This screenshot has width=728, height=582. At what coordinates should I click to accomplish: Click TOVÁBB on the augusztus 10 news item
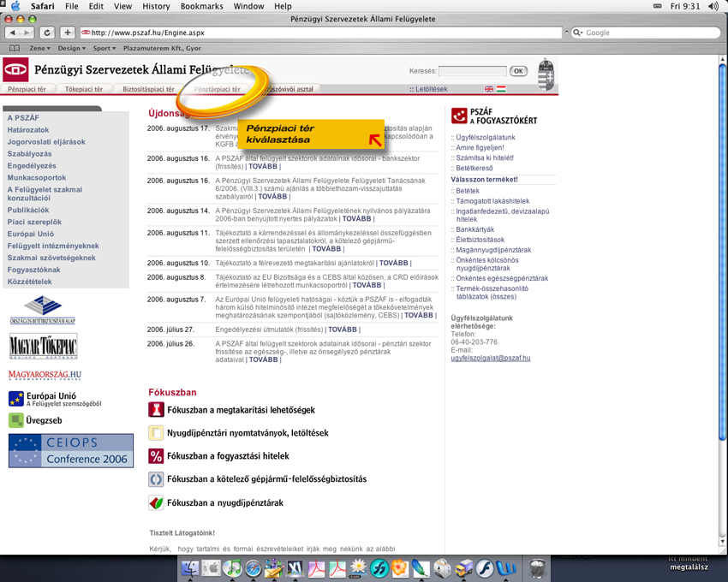coord(394,263)
